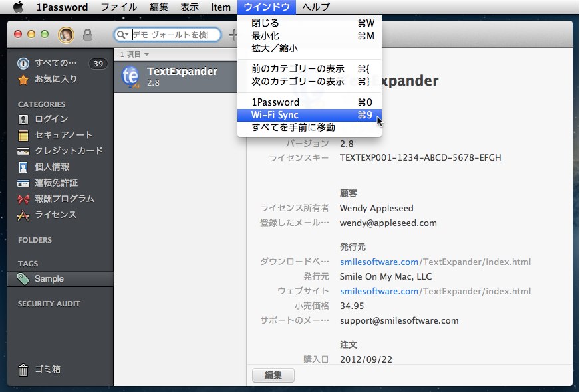Click the TextExpander item icon in the list
Screen dimensions: 580x392
130,77
